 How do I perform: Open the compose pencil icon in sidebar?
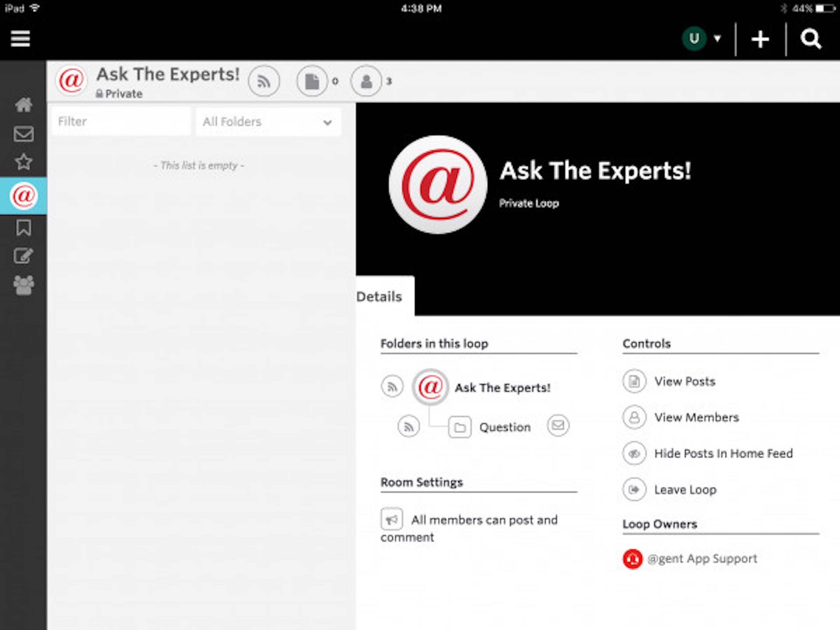tap(24, 256)
